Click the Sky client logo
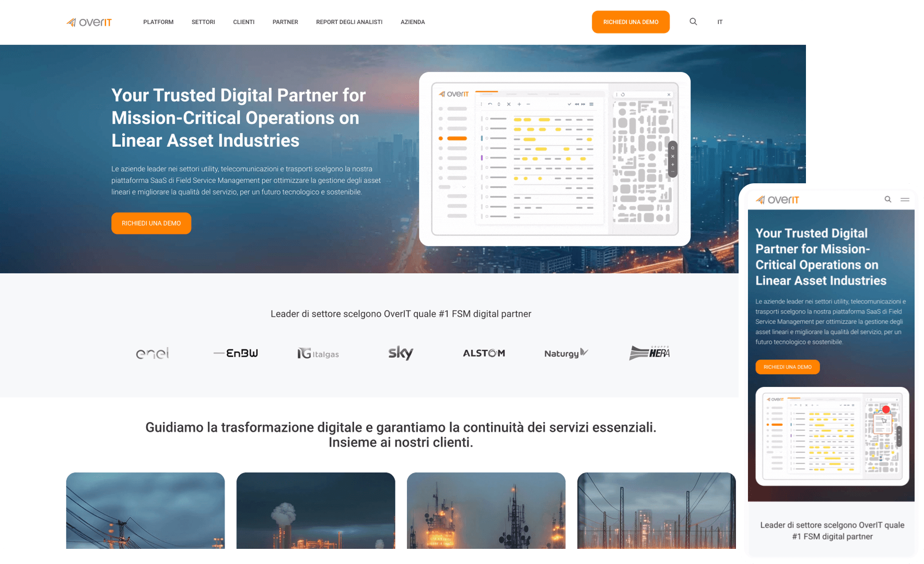 (x=401, y=353)
